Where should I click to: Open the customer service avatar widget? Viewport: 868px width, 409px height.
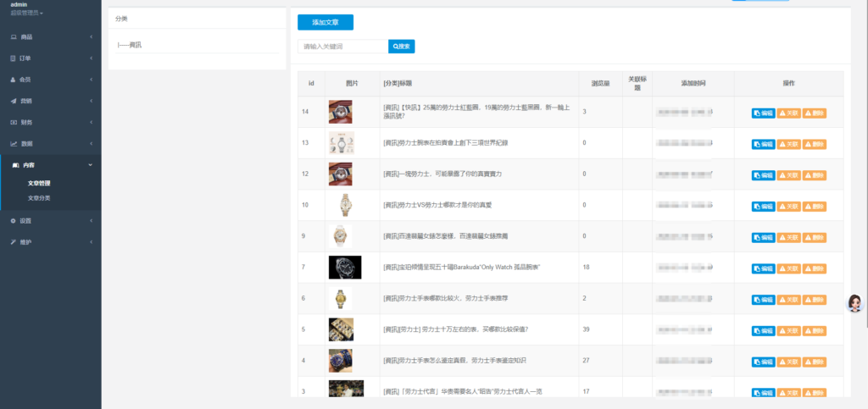855,303
